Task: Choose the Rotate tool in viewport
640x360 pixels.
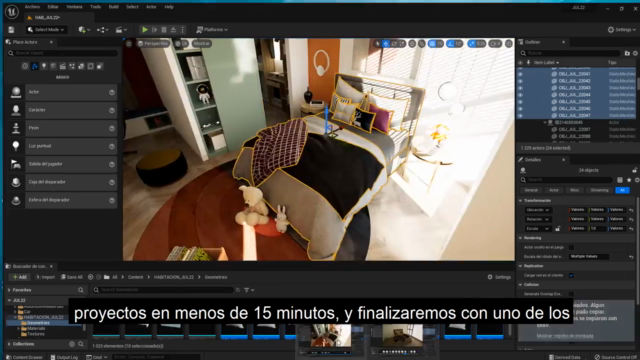Action: point(394,43)
